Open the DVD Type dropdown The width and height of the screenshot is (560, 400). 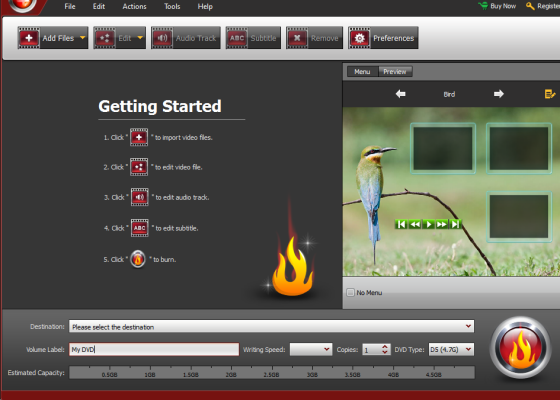[x=451, y=349]
